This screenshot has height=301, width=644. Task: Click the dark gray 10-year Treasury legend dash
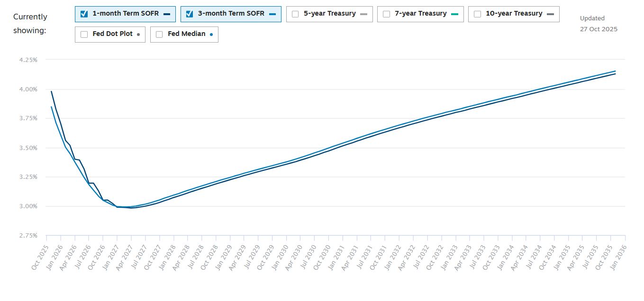click(x=550, y=14)
